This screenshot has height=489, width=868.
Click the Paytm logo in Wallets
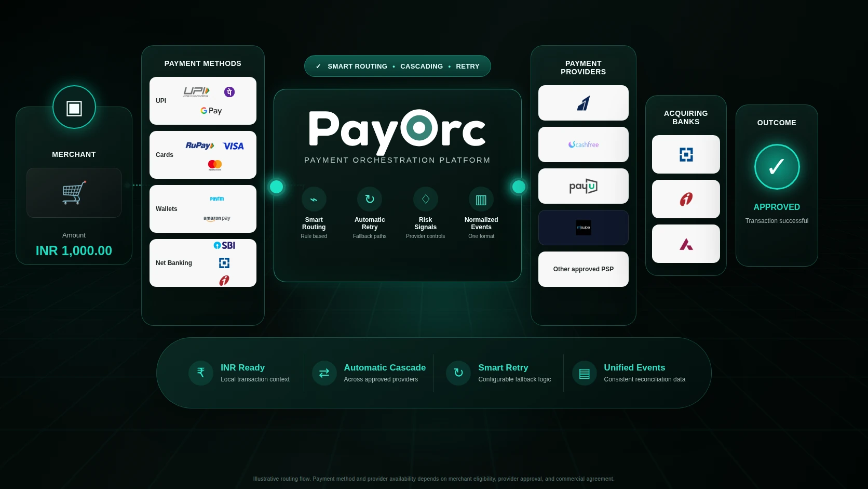217,199
